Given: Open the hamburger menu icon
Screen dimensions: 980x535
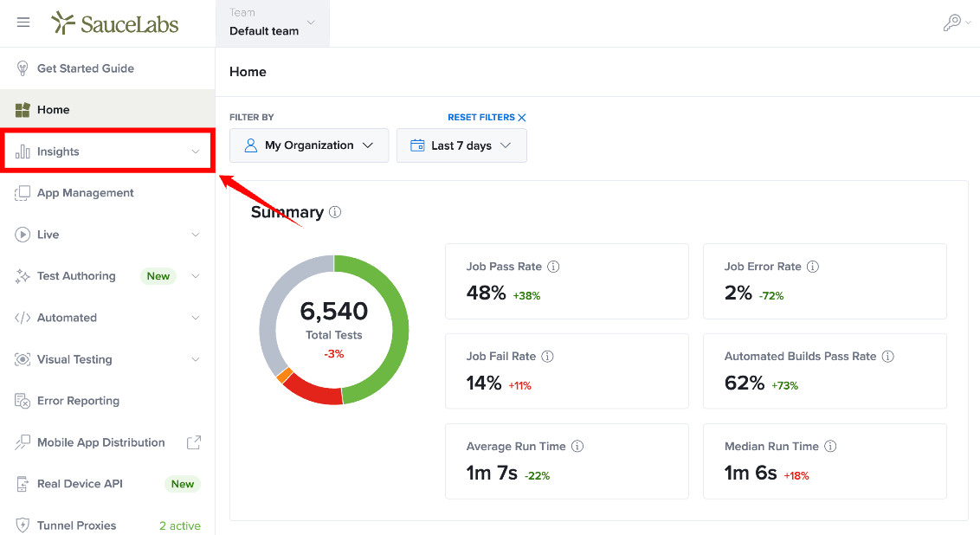Looking at the screenshot, I should click(x=23, y=23).
